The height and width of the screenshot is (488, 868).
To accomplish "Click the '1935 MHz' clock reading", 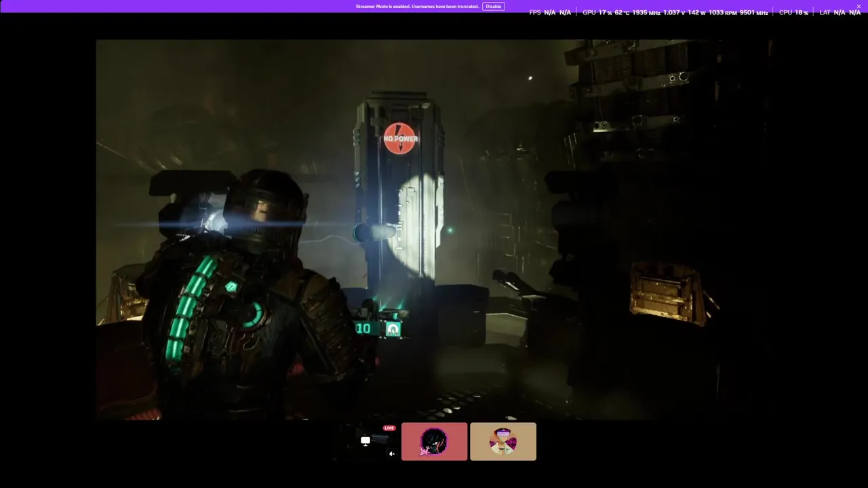I will 646,13.
